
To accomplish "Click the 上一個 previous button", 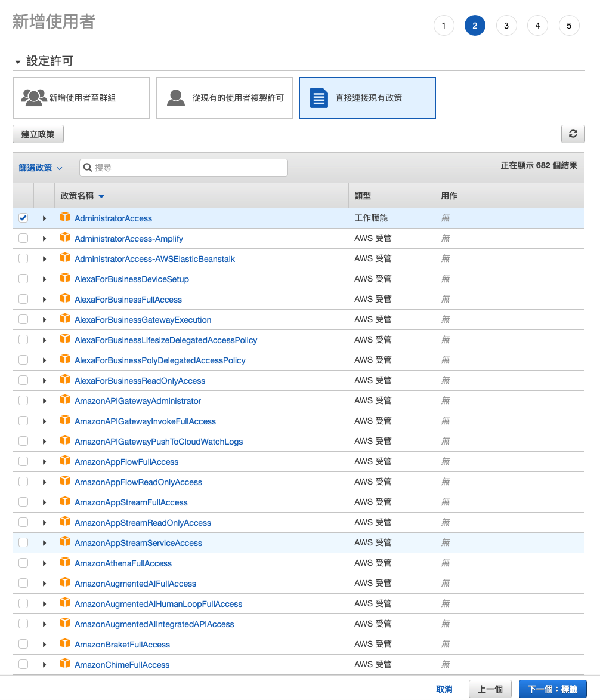I will point(490,689).
